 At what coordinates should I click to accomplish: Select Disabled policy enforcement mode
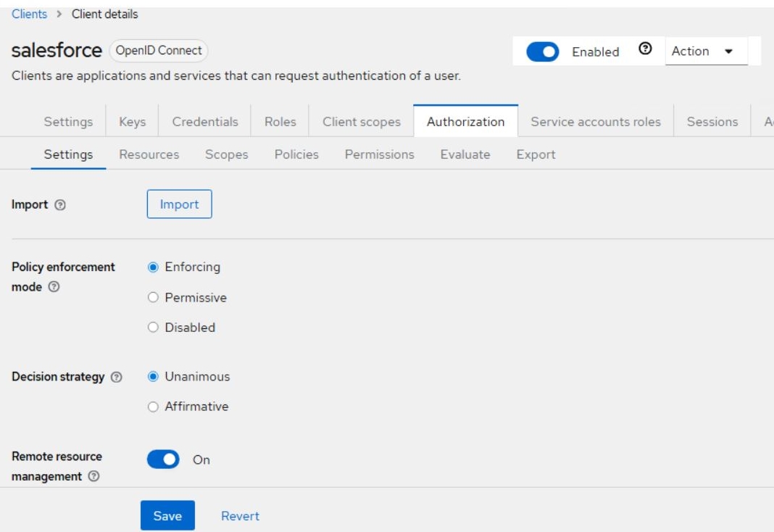[x=153, y=328]
